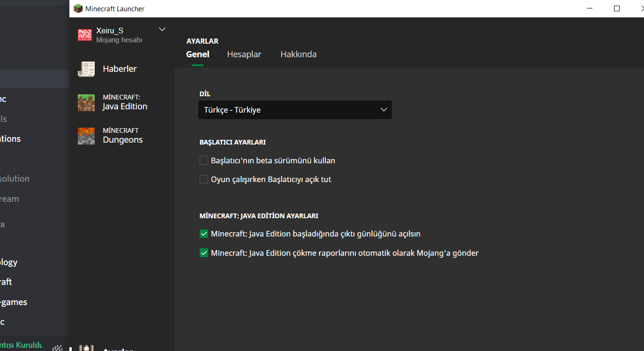Switch to the Genel tab
644x351 pixels.
point(198,54)
